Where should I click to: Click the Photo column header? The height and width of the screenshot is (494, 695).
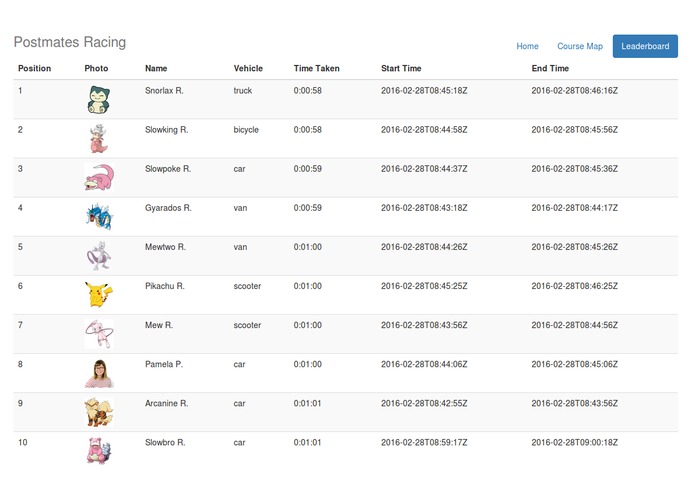96,68
